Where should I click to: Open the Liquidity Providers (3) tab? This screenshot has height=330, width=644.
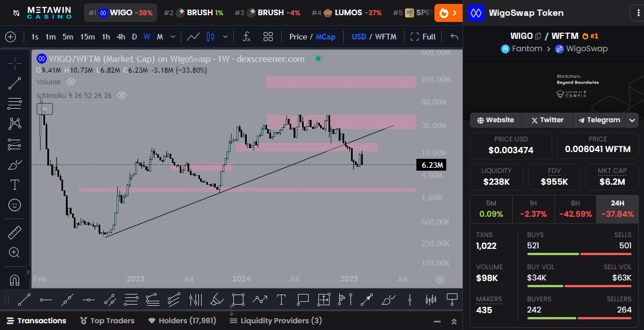[276, 321]
